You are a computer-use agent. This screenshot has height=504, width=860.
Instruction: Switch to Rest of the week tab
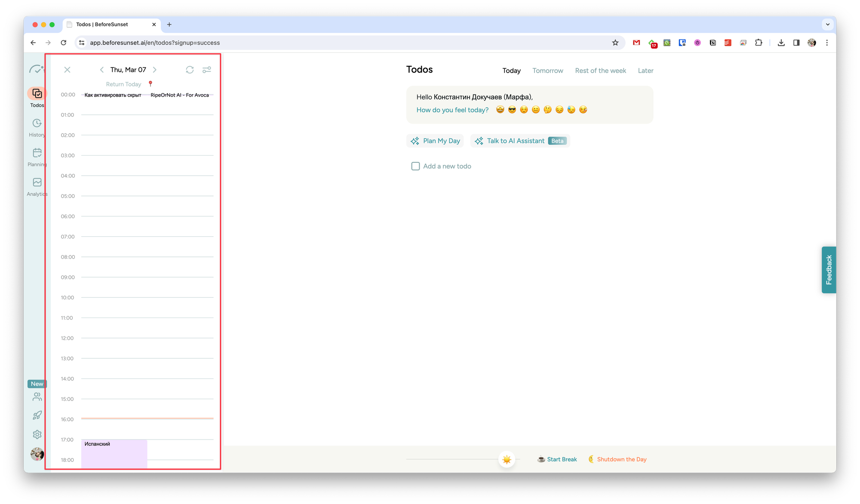point(600,70)
